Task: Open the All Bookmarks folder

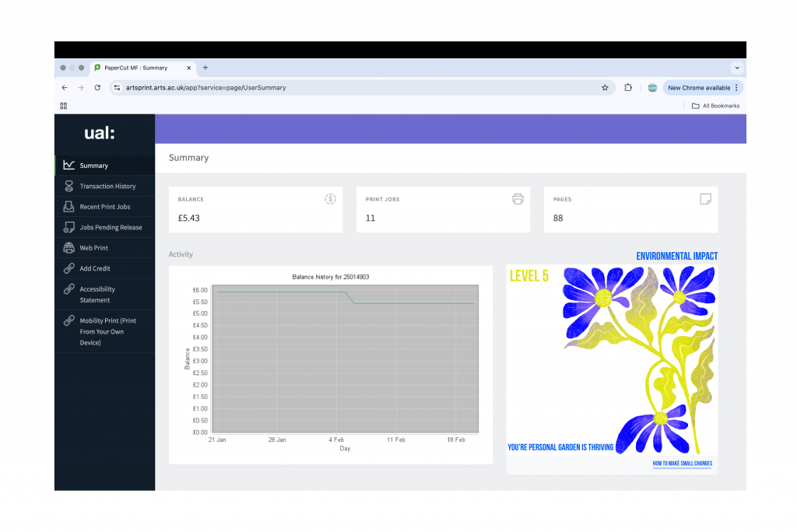Action: 715,106
